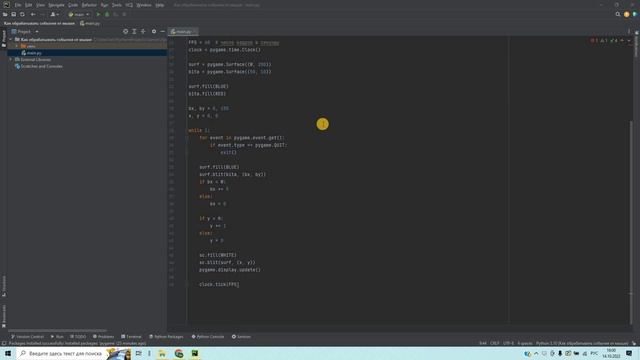Select the main.py editor tab
This screenshot has height=360, width=640.
tap(183, 31)
